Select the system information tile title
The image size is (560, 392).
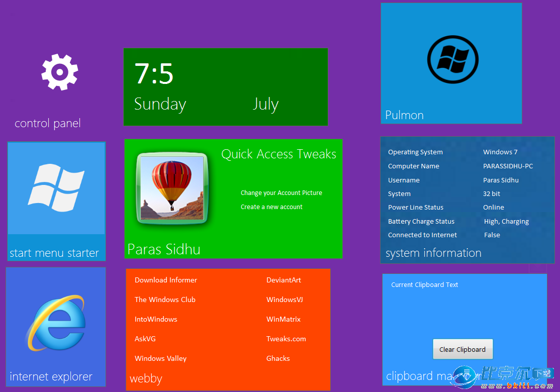point(433,253)
